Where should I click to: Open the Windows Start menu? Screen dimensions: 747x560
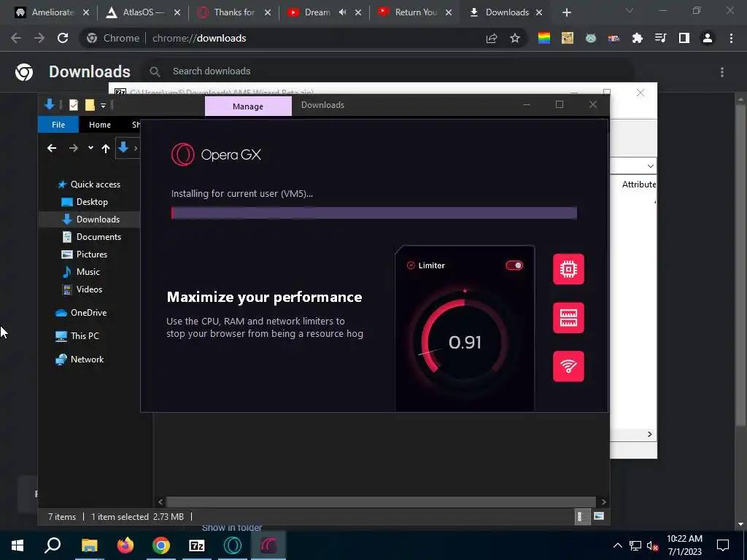18,545
